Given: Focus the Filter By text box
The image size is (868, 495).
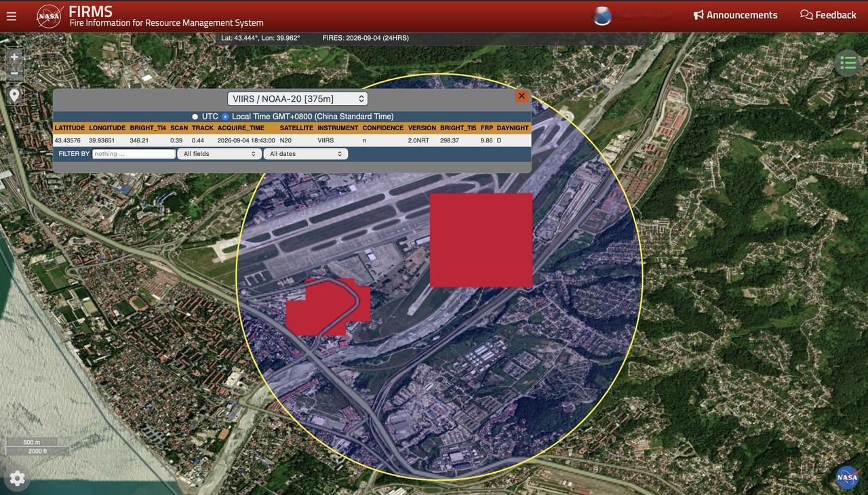Looking at the screenshot, I should tap(134, 154).
